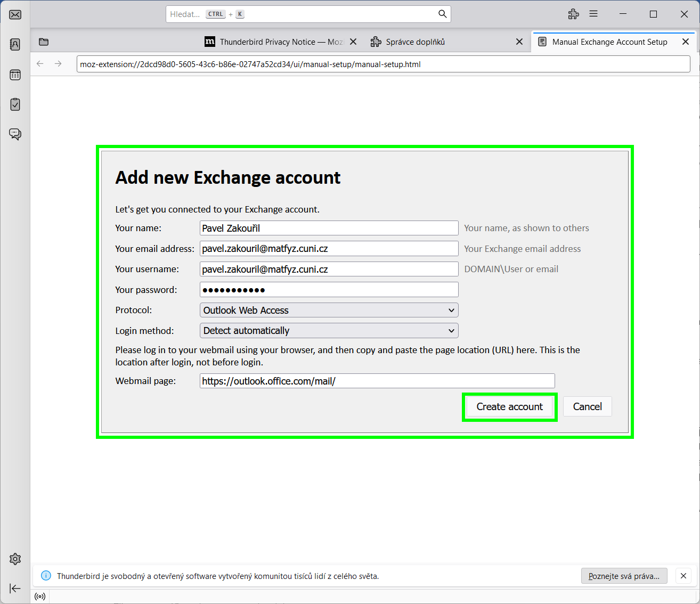Screen dimensions: 700x604
Task: Click 'Your name, as shown to others' hint
Action: coord(527,228)
